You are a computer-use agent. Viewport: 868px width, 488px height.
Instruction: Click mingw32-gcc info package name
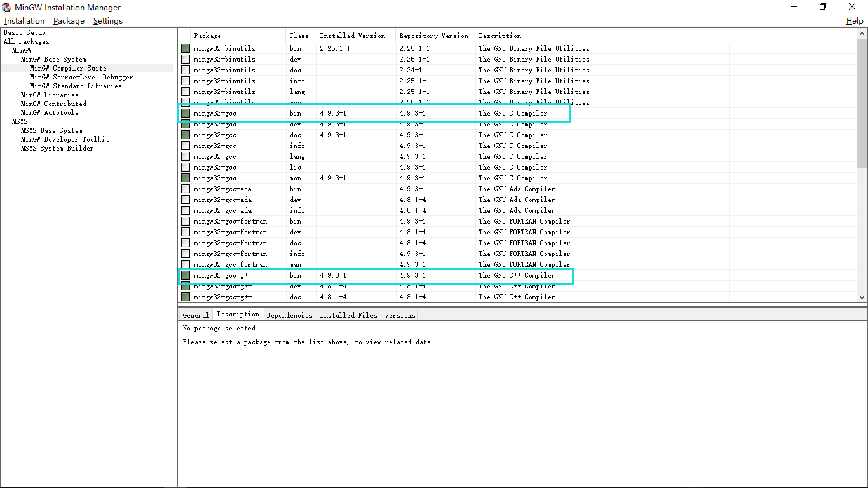(215, 146)
